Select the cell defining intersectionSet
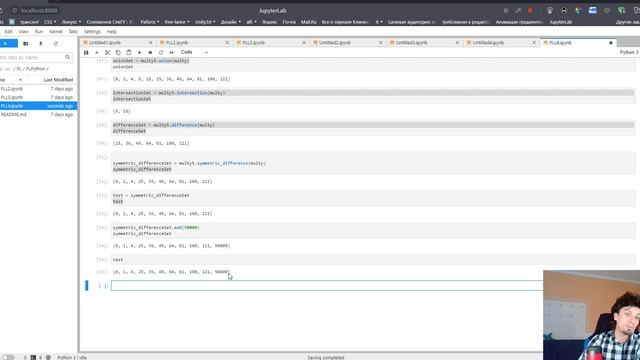The width and height of the screenshot is (640, 360). 373,96
